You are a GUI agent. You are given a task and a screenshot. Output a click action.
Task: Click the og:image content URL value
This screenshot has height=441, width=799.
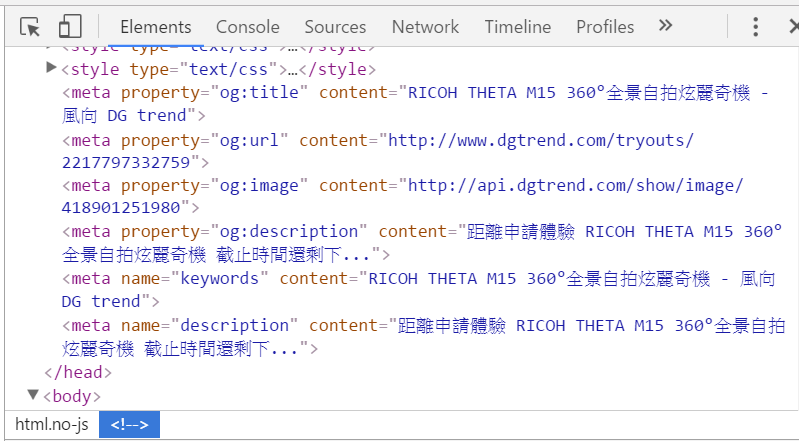403,196
